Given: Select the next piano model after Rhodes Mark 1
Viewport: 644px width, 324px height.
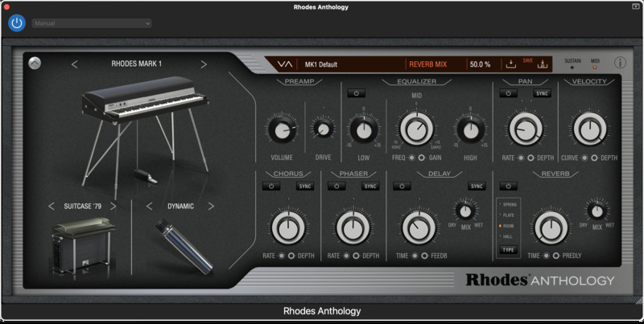Looking at the screenshot, I should pos(204,64).
